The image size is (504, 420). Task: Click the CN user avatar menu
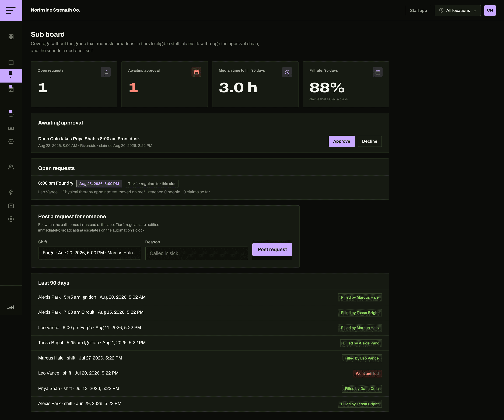[x=490, y=10]
